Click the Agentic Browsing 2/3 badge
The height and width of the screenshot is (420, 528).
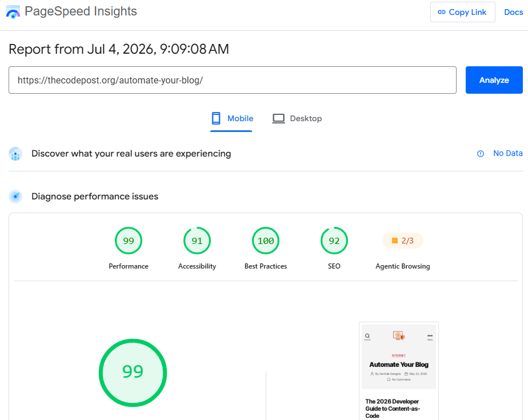click(403, 241)
